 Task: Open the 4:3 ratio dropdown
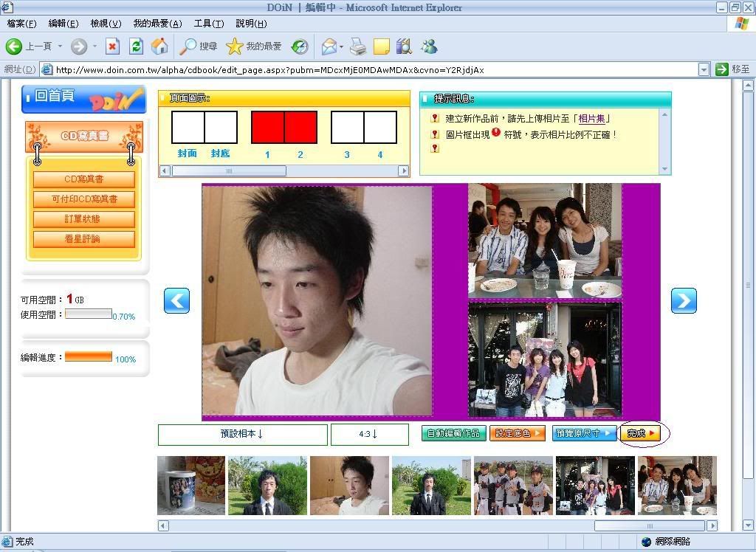369,434
